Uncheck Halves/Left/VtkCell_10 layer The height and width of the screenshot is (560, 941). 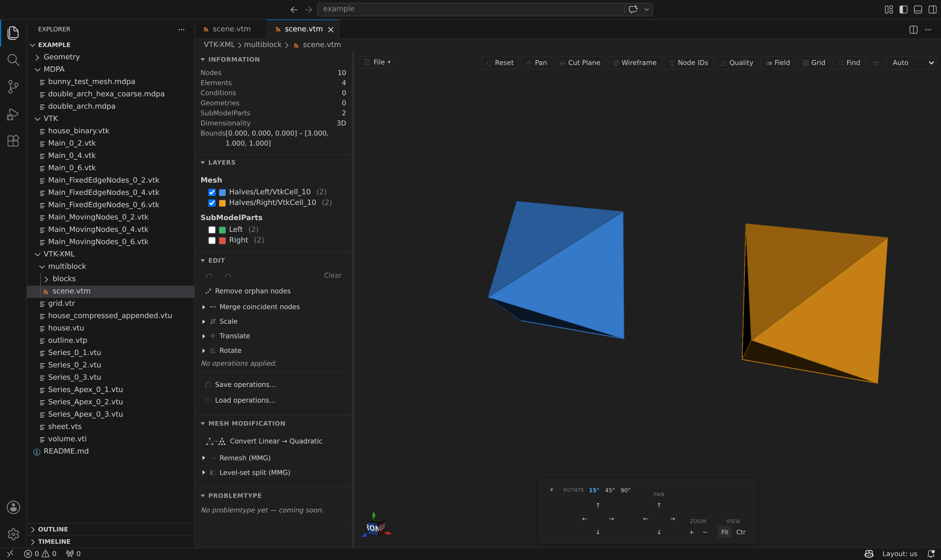click(212, 192)
